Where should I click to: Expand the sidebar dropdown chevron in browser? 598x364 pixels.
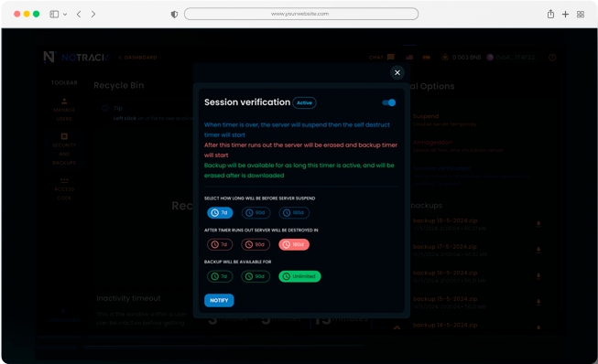tap(65, 15)
